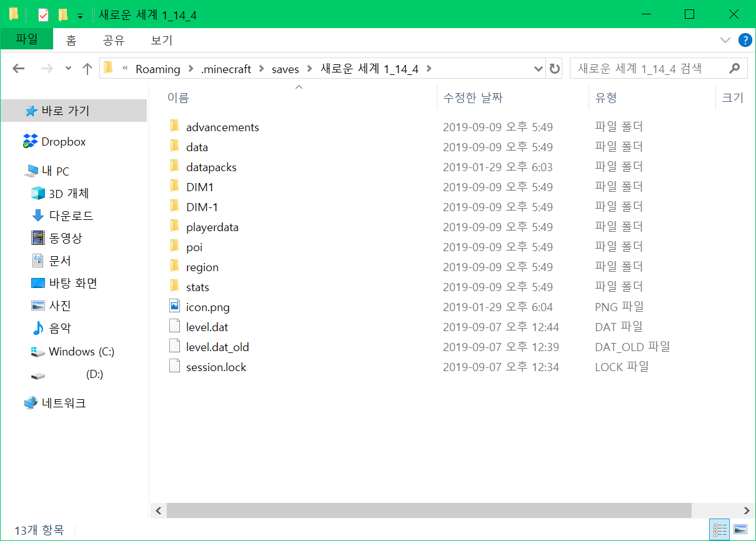Select 바로 가기 quick access item
The width and height of the screenshot is (756, 541).
[x=74, y=111]
